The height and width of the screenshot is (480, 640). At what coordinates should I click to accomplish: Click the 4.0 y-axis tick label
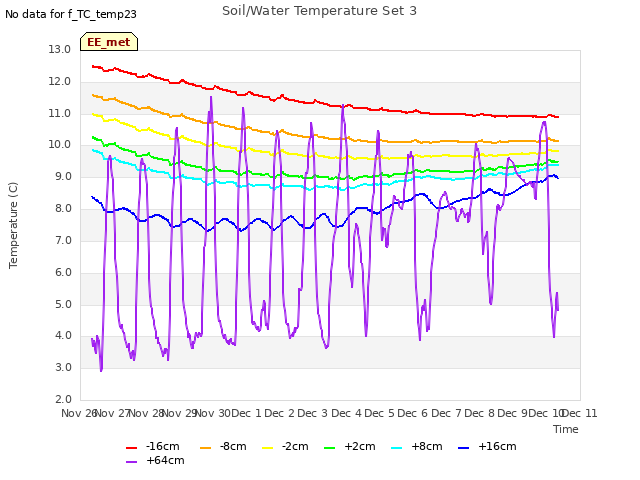coord(63,336)
